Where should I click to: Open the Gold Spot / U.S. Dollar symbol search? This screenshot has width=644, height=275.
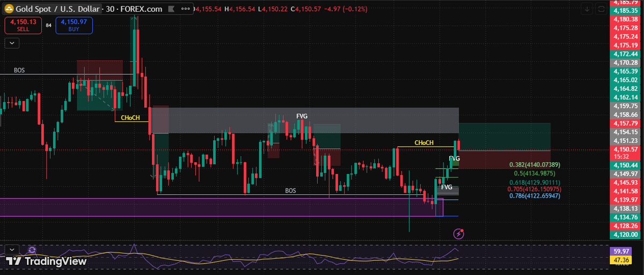click(x=58, y=9)
